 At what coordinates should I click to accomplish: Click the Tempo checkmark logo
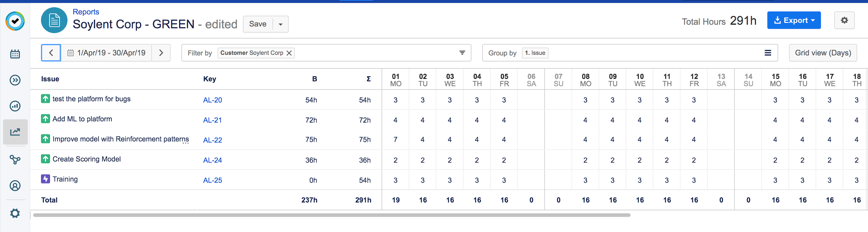[x=15, y=21]
